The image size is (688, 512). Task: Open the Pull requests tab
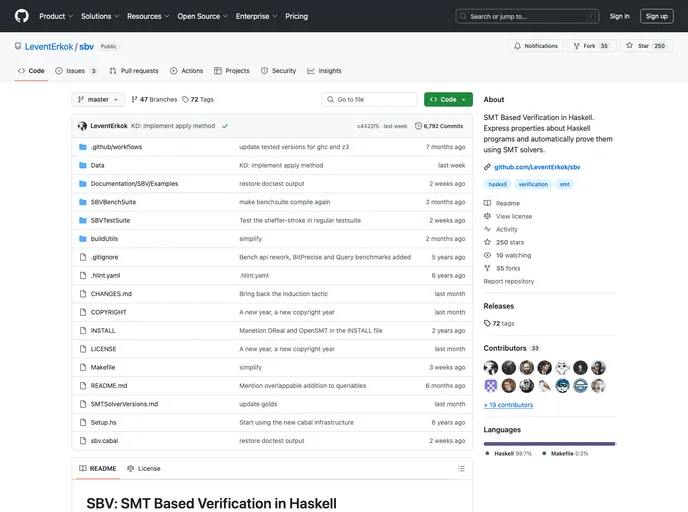tap(134, 71)
